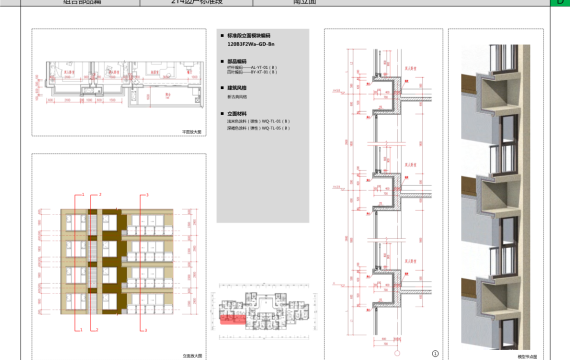Click the bottom section marker 1 on elevation
This screenshot has width=570, height=360.
81,330
